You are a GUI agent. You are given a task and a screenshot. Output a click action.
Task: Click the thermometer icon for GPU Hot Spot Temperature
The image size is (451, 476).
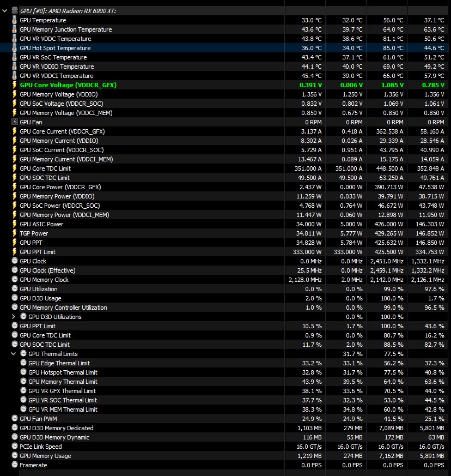coord(14,48)
